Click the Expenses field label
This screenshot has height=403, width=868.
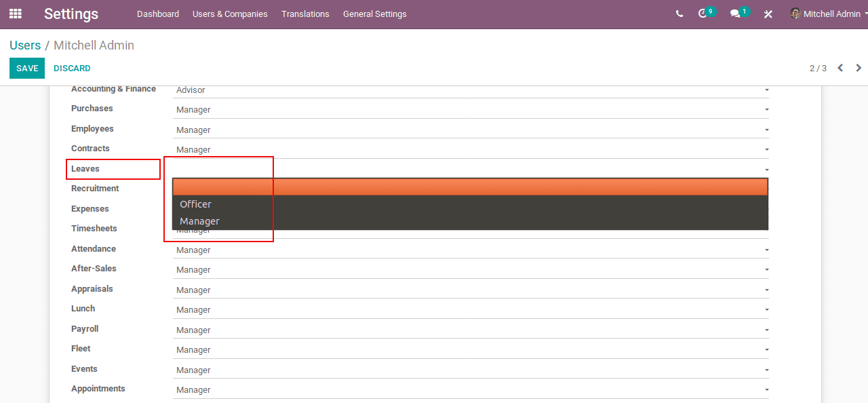tap(90, 209)
